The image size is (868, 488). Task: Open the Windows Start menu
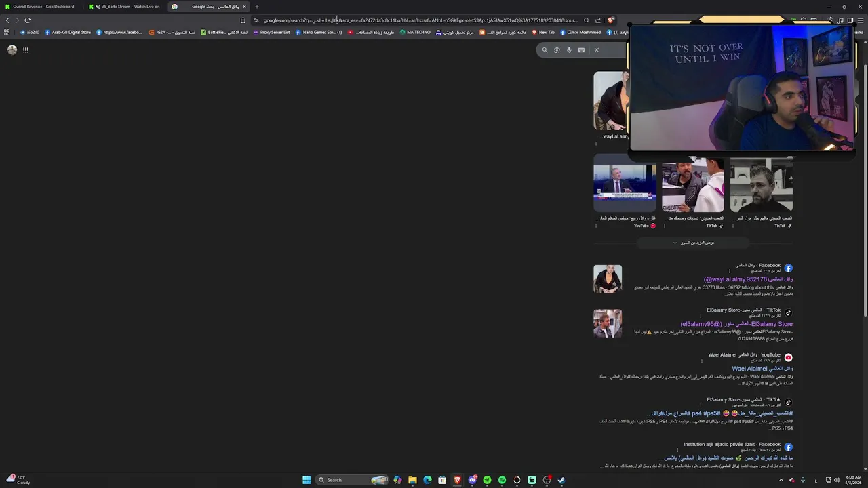point(307,480)
